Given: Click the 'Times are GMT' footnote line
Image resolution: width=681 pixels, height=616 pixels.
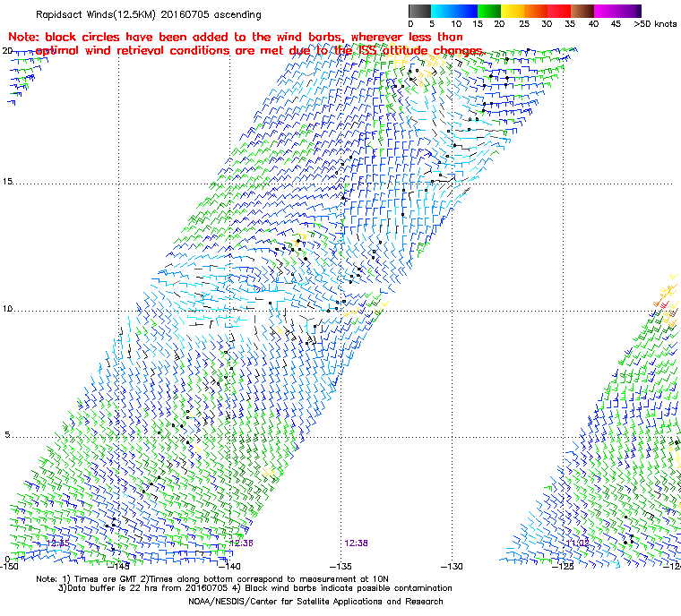Looking at the screenshot, I should 212,579.
